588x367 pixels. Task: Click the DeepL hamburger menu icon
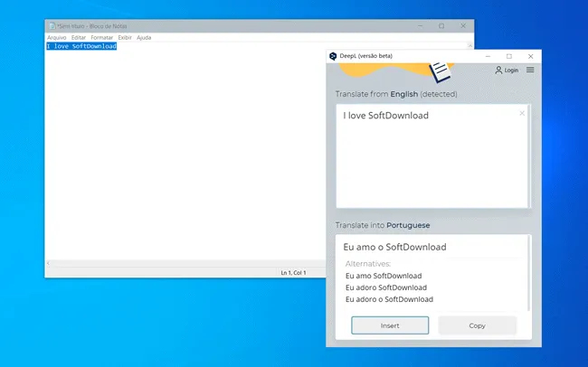pyautogui.click(x=530, y=70)
